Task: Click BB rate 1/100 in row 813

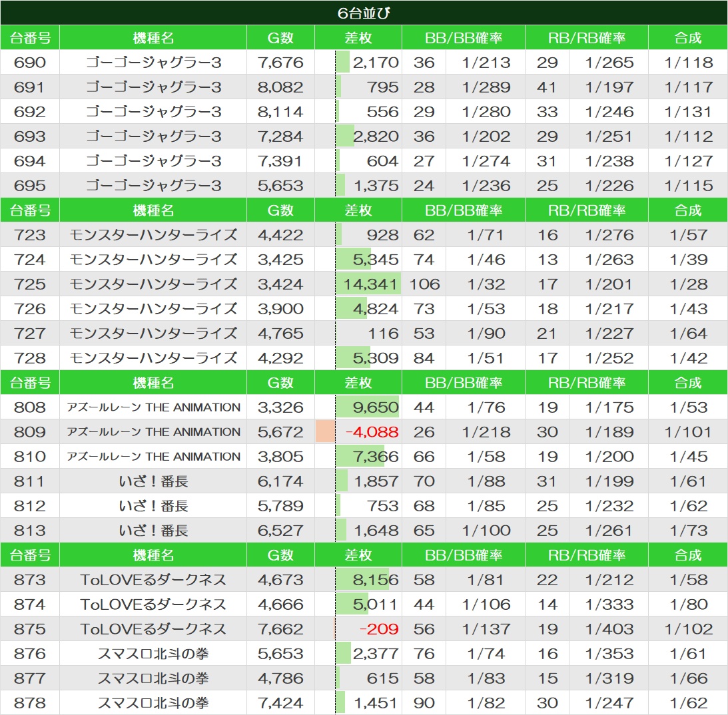Action: (486, 530)
